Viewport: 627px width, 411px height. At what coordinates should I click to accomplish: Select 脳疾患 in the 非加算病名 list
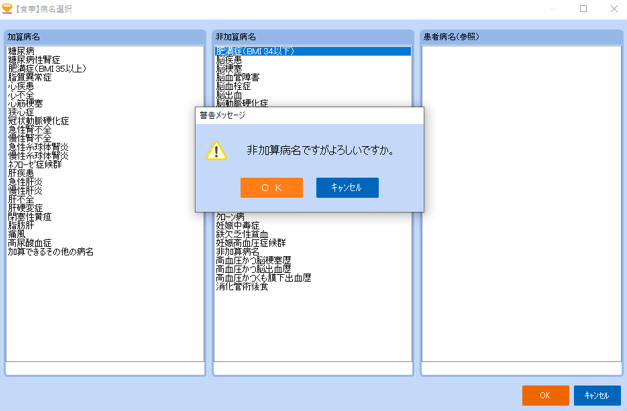(x=229, y=60)
